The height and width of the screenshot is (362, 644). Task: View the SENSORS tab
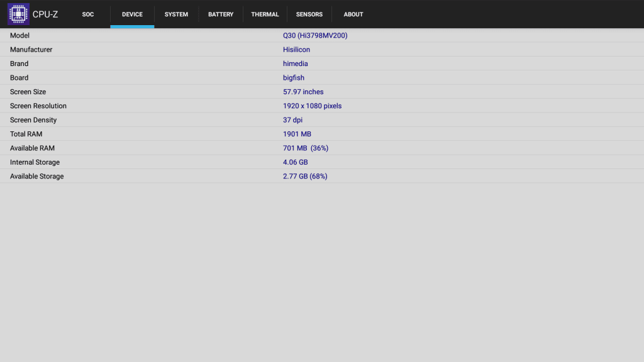(309, 14)
